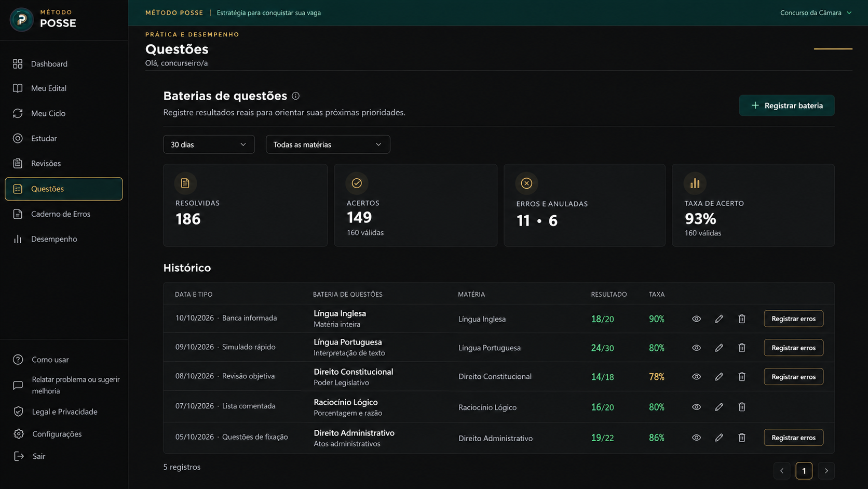Click the Resolvidas document icon
This screenshot has height=489, width=868.
click(185, 183)
